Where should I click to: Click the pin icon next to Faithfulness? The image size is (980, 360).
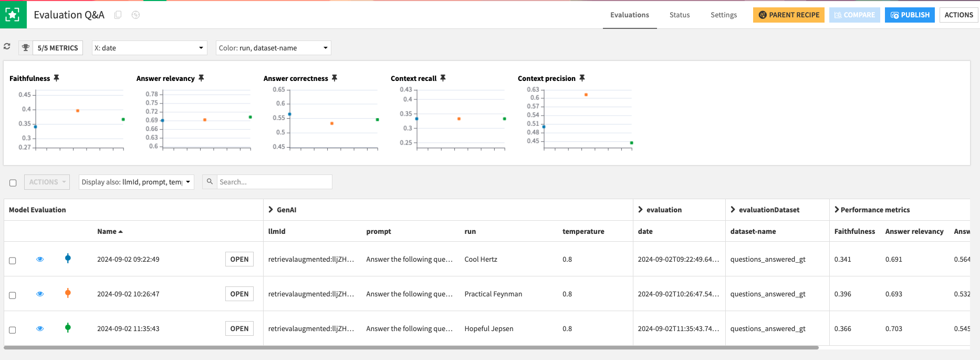pyautogui.click(x=56, y=78)
